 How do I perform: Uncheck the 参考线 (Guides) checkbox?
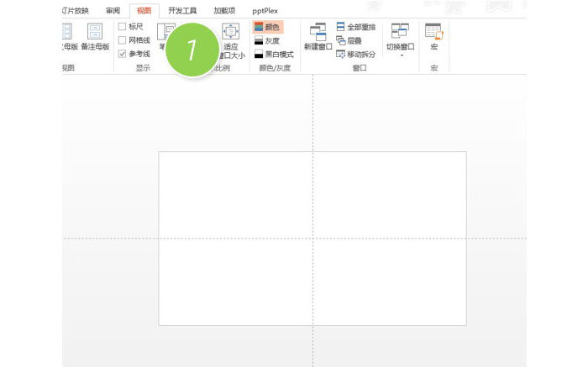(123, 54)
